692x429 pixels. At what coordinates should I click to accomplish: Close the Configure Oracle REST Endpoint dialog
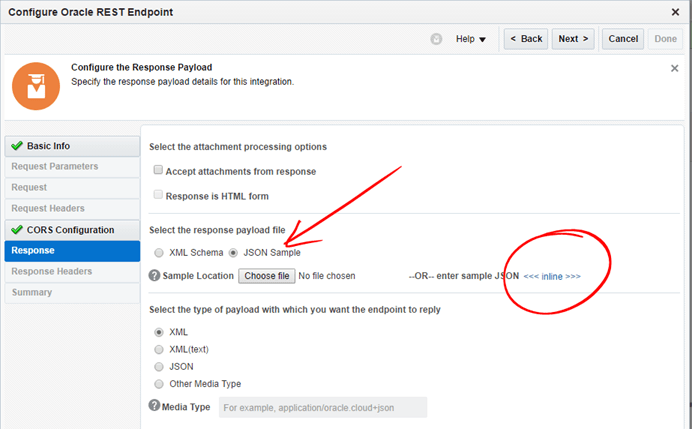(x=675, y=10)
